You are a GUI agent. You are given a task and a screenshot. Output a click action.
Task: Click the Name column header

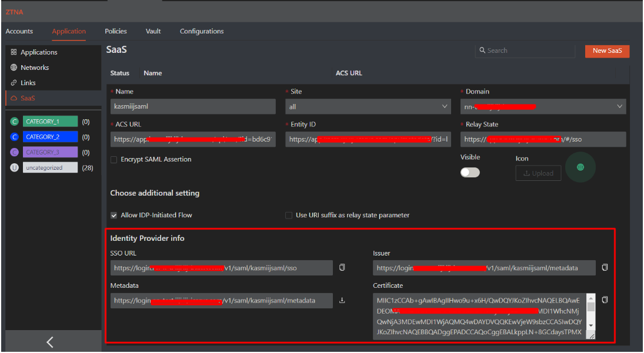pos(153,73)
